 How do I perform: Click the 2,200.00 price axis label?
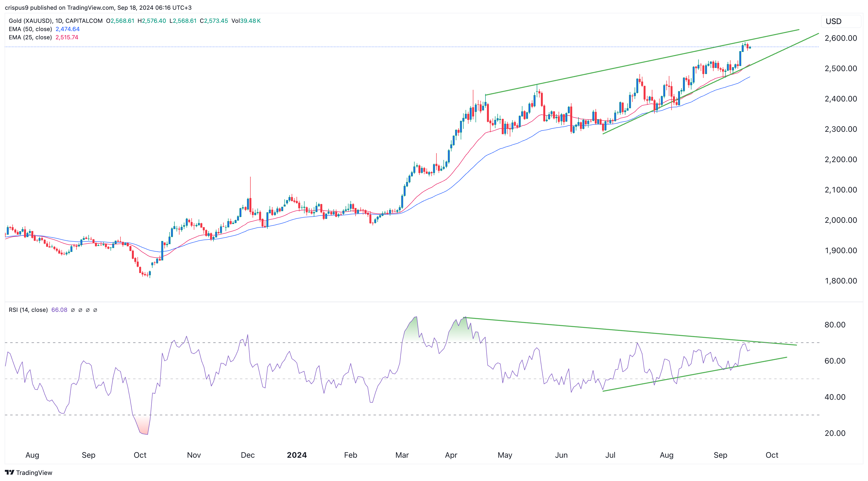pos(841,159)
